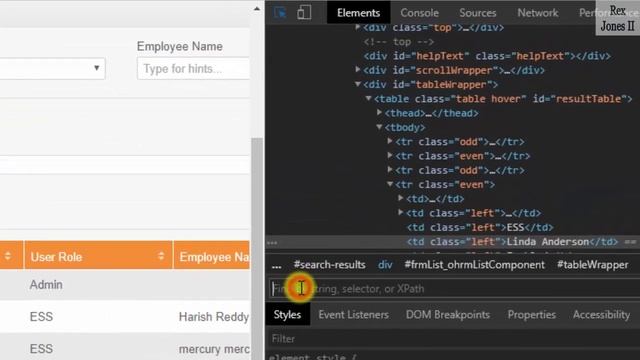Open the Accessibility pane tab
This screenshot has height=360, width=640.
[x=601, y=315]
